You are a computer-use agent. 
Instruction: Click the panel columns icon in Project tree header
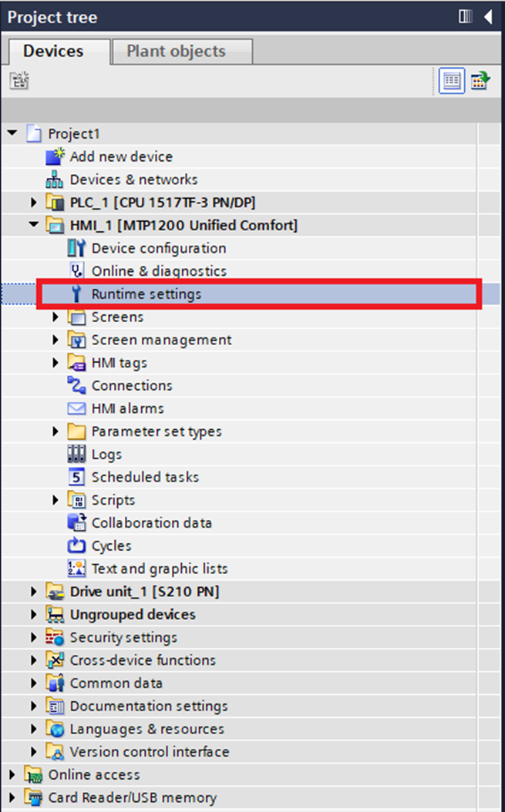465,17
